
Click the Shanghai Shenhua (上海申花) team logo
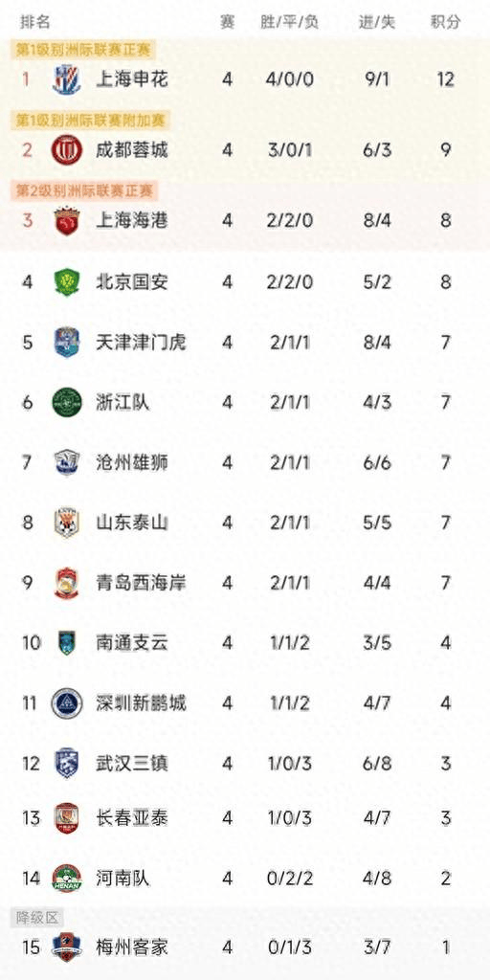(67, 79)
